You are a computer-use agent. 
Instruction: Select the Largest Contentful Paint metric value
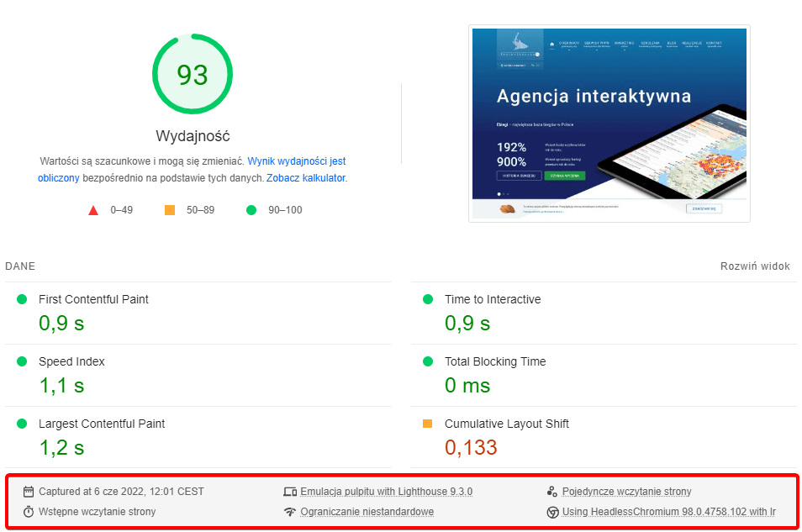(x=61, y=447)
